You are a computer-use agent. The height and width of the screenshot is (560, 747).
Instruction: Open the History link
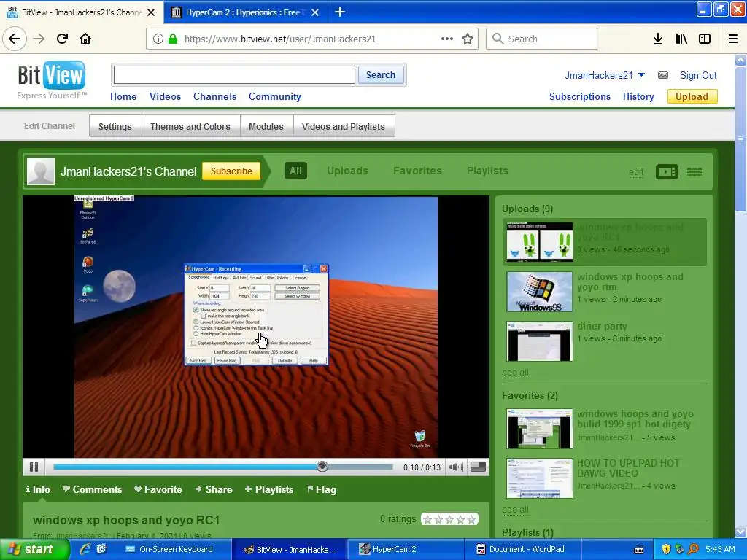638,97
